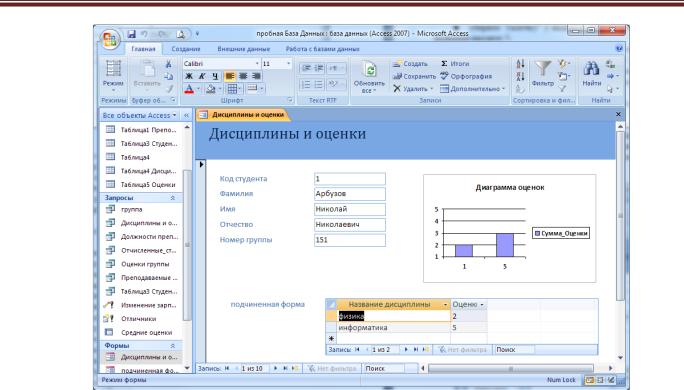Click the физика cell in the subform
The width and height of the screenshot is (684, 390).
click(x=394, y=316)
